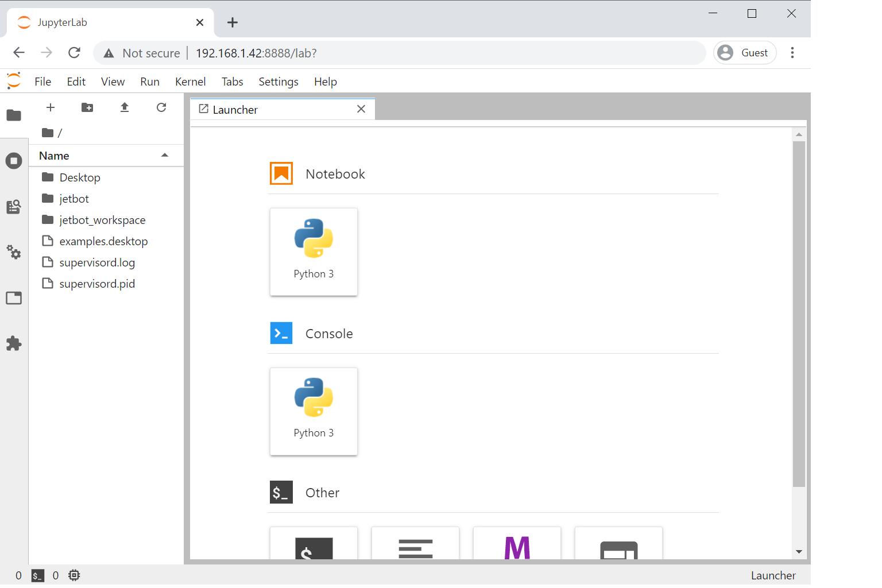The image size is (882, 588).
Task: Open the browser profile Guest menu
Action: pyautogui.click(x=745, y=52)
